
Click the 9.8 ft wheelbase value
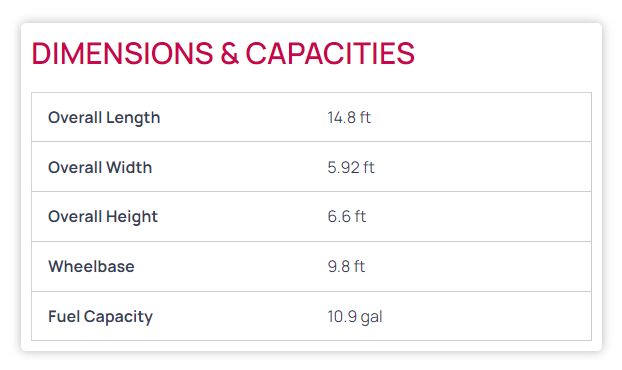click(346, 266)
